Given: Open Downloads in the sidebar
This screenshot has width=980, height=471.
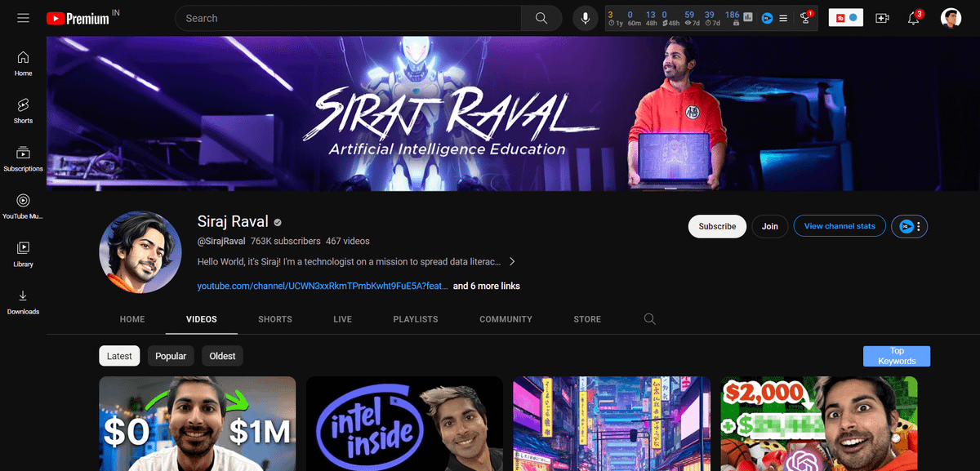Looking at the screenshot, I should click(x=23, y=301).
